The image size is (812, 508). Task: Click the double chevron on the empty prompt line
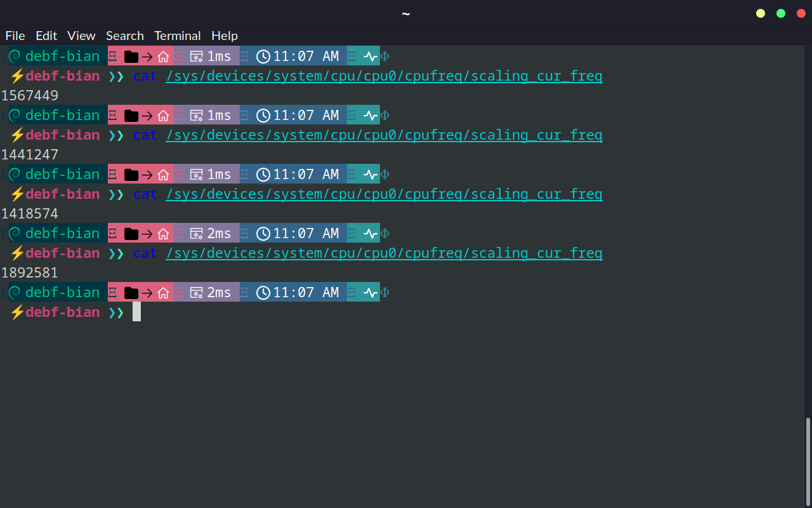[x=116, y=312]
